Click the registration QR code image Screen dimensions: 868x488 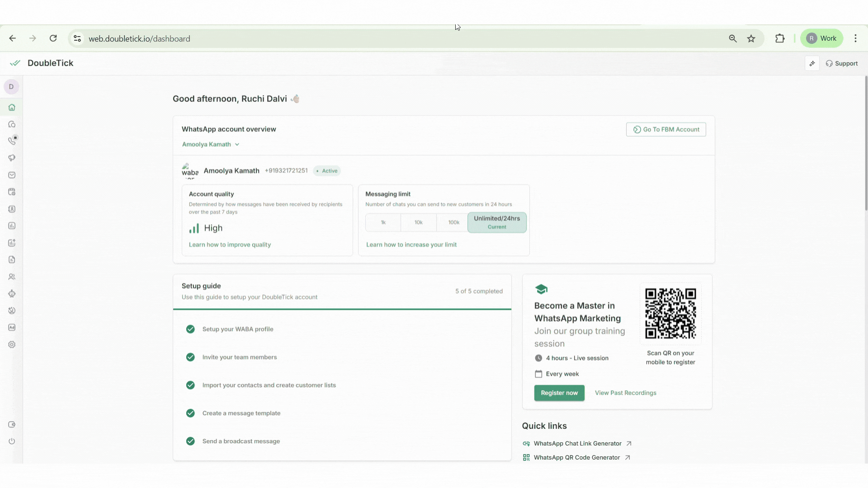(670, 314)
